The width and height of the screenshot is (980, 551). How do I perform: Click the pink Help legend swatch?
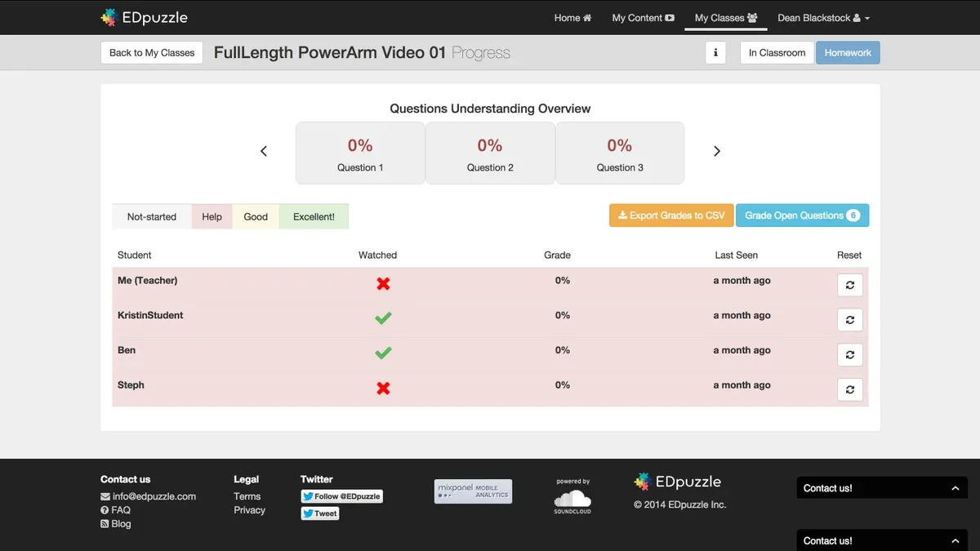(212, 216)
